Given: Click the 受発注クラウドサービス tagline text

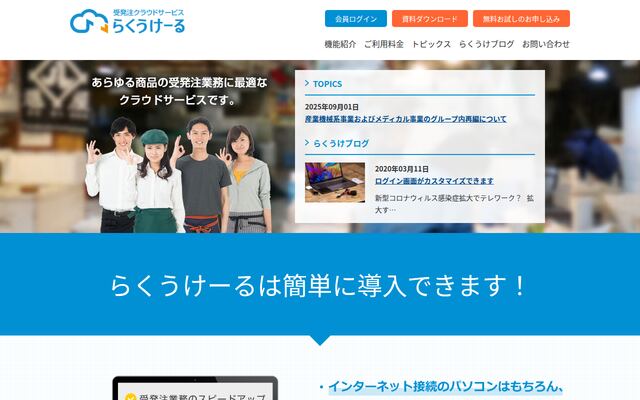Looking at the screenshot, I should click(x=149, y=13).
